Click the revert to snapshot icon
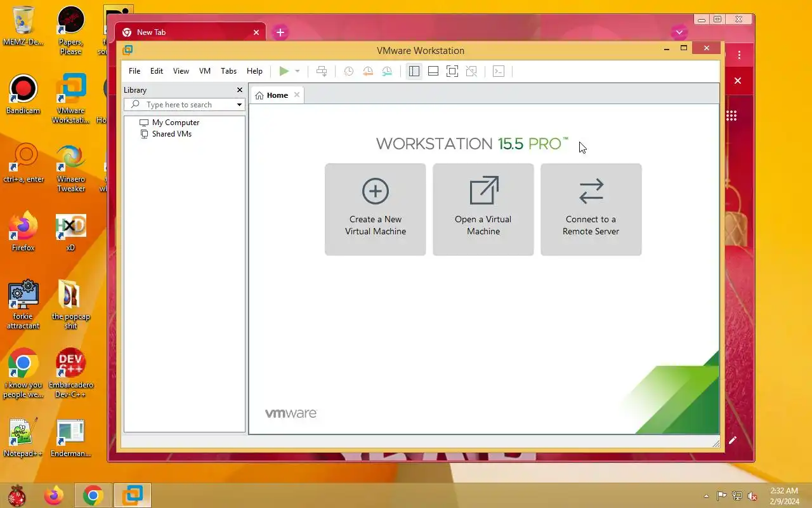This screenshot has width=812, height=508. [368, 71]
